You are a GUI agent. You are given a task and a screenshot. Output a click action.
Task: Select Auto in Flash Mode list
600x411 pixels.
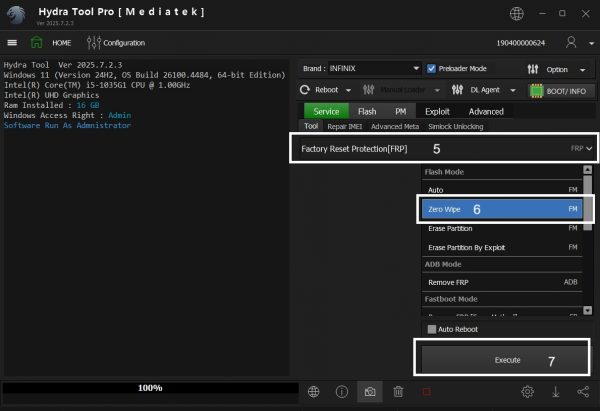pyautogui.click(x=502, y=190)
